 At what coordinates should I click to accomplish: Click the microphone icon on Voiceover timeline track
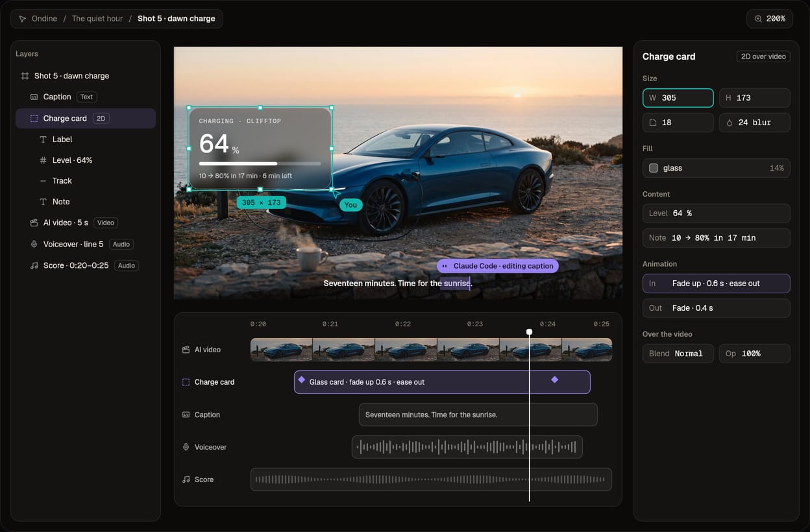click(x=186, y=447)
